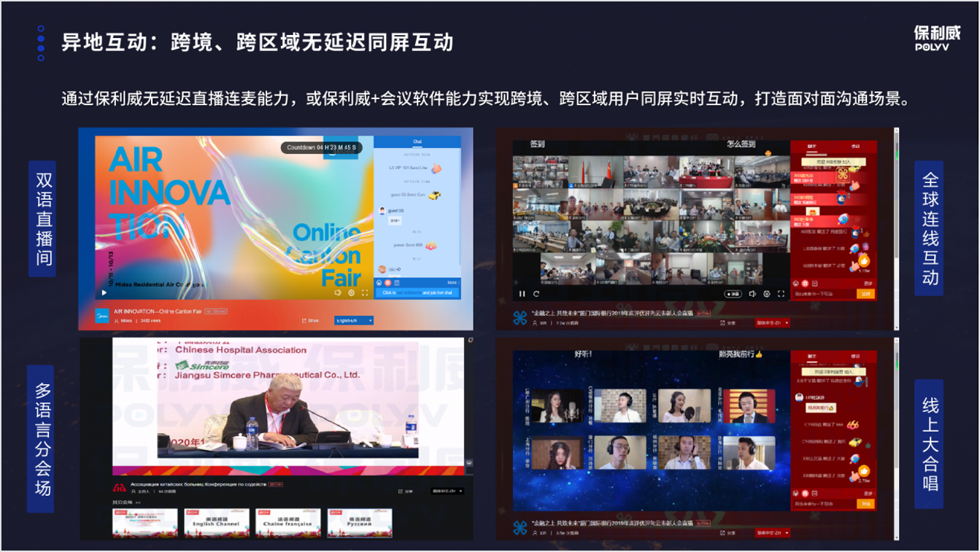Image resolution: width=980 pixels, height=552 pixels.
Task: Open emoji picker in Canton Fair chat bar
Action: tap(379, 282)
